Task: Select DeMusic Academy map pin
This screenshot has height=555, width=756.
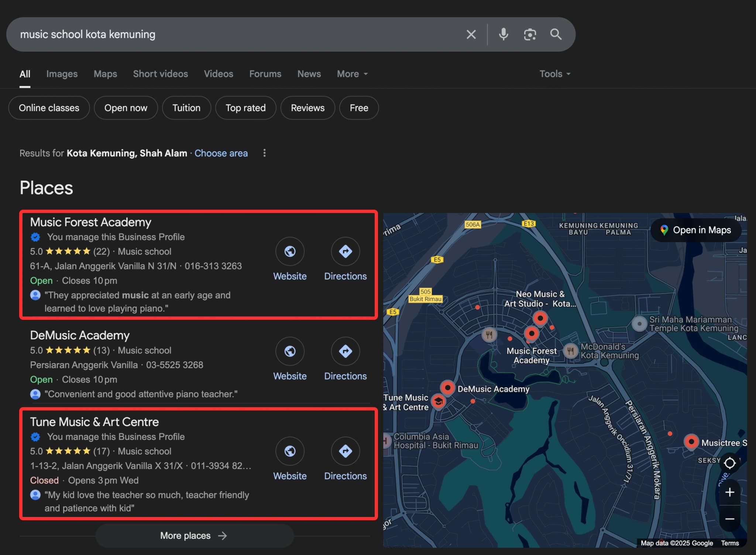Action: point(447,388)
